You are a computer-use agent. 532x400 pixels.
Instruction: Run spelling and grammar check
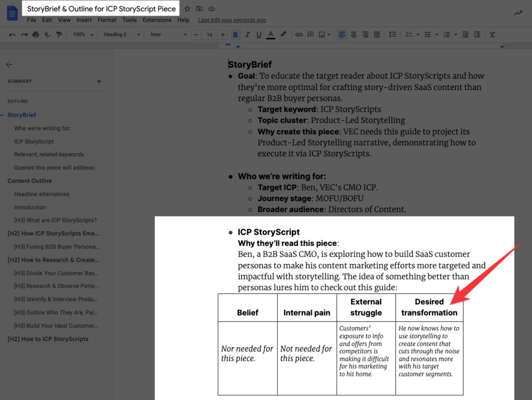(47, 35)
